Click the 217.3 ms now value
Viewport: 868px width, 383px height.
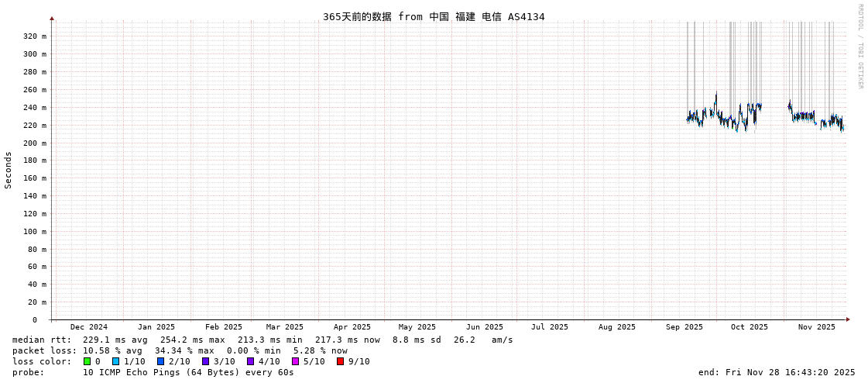[348, 340]
